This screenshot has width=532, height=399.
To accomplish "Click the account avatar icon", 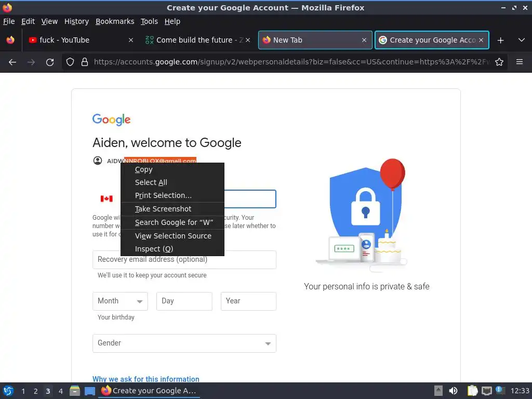I will point(98,161).
